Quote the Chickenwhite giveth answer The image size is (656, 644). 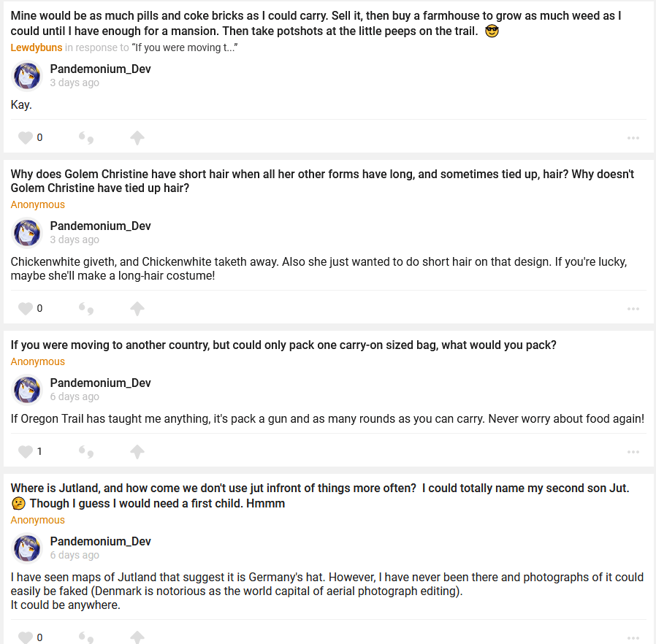(x=86, y=309)
